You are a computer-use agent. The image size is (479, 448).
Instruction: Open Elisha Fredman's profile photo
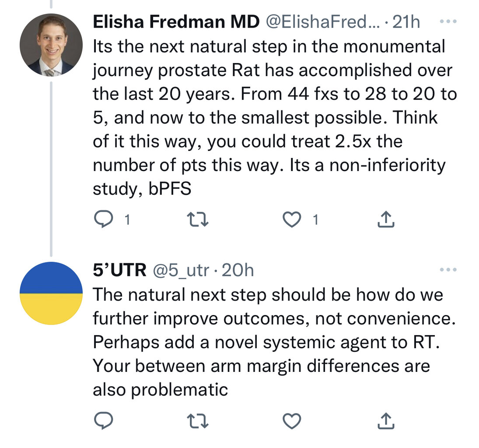[x=51, y=45]
